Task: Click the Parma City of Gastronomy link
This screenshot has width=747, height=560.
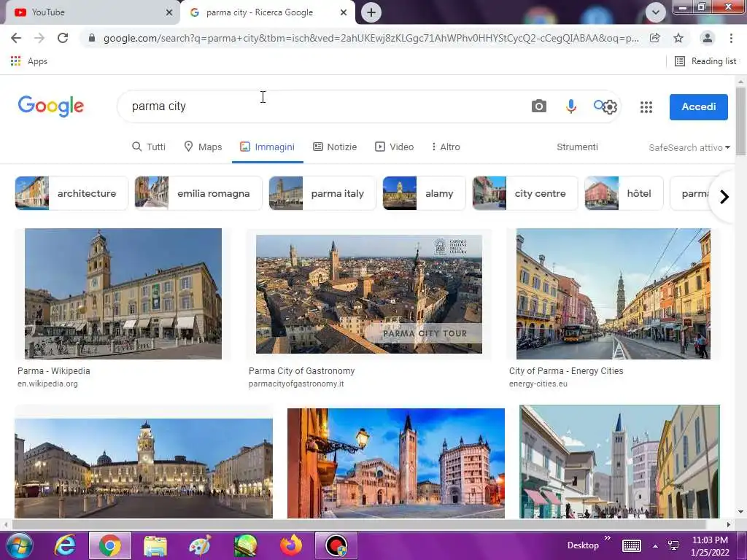Action: click(301, 371)
